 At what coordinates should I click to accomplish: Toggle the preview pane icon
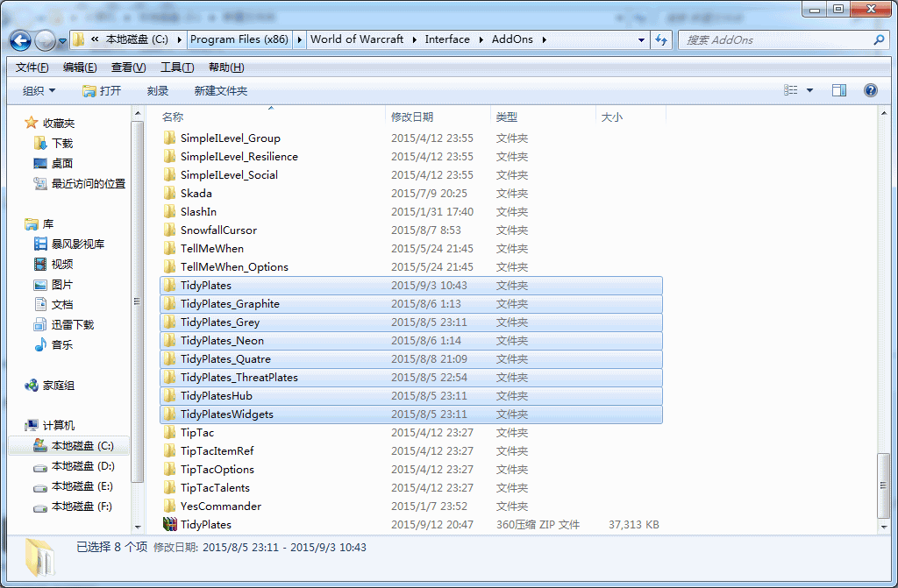point(839,90)
